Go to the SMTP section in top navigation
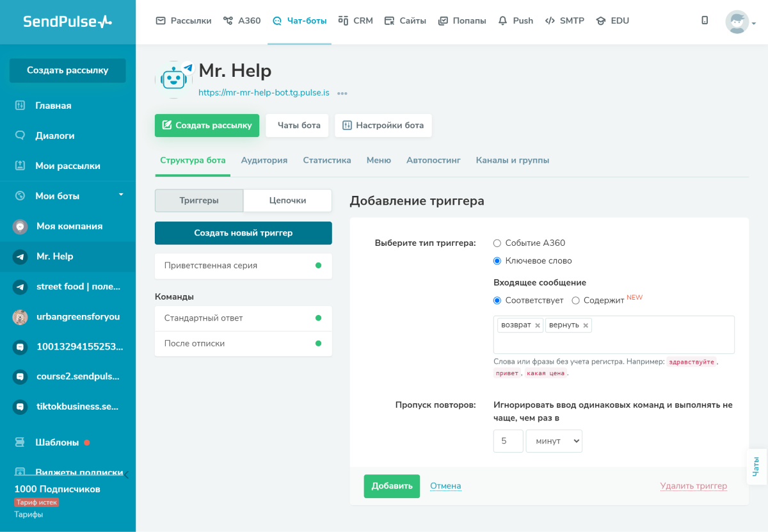 point(564,20)
